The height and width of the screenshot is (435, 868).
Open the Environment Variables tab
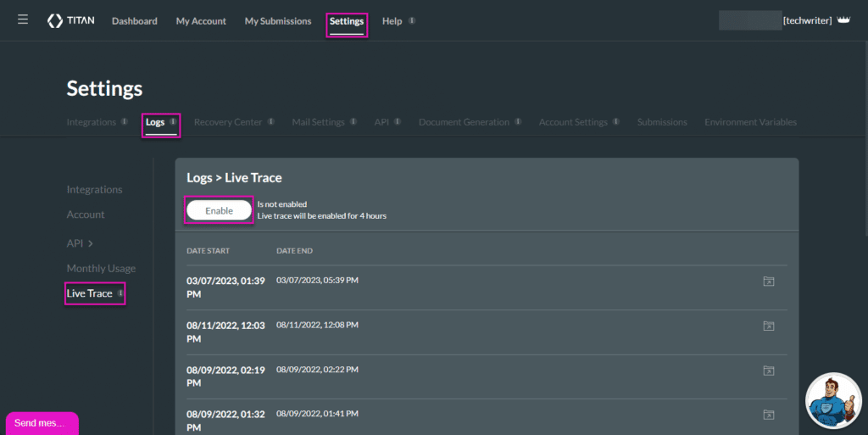(x=750, y=122)
